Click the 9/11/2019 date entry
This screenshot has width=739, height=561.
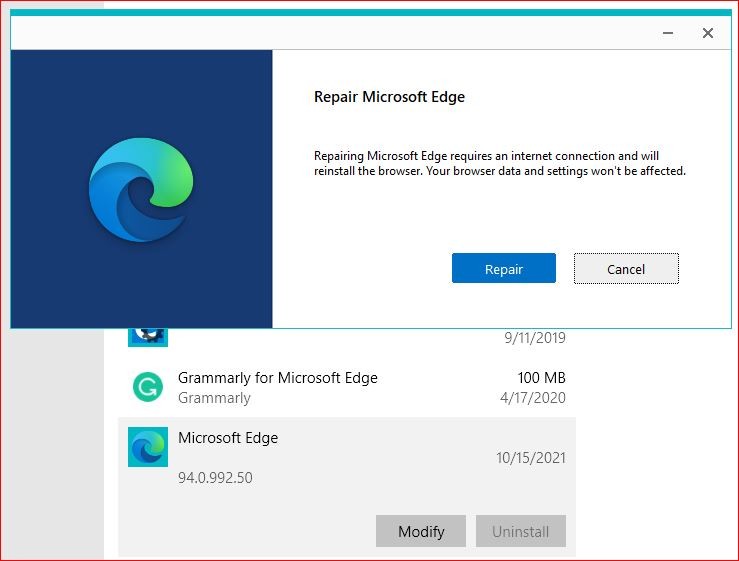[535, 338]
